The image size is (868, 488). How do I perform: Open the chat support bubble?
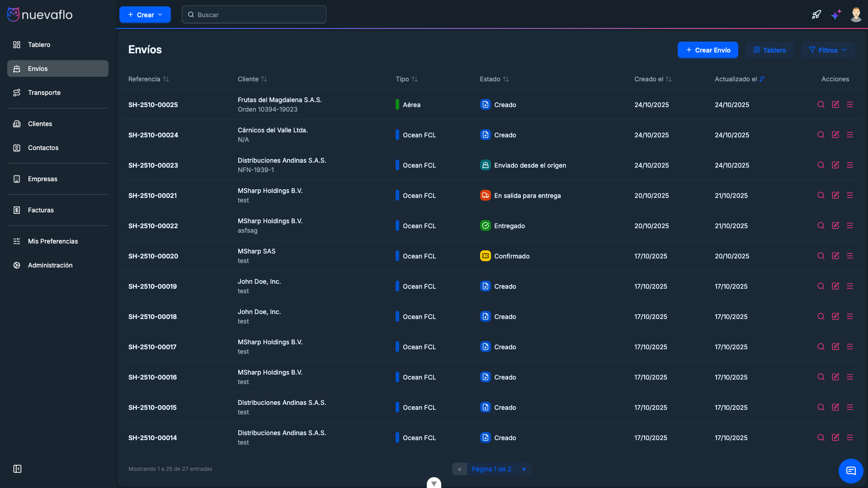pos(851,471)
